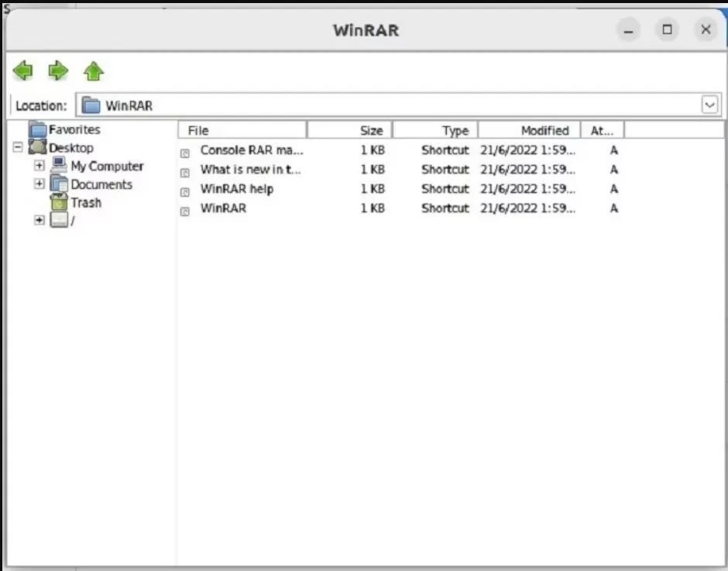Expand the root / tree node
This screenshot has height=571, width=728.
click(x=39, y=220)
